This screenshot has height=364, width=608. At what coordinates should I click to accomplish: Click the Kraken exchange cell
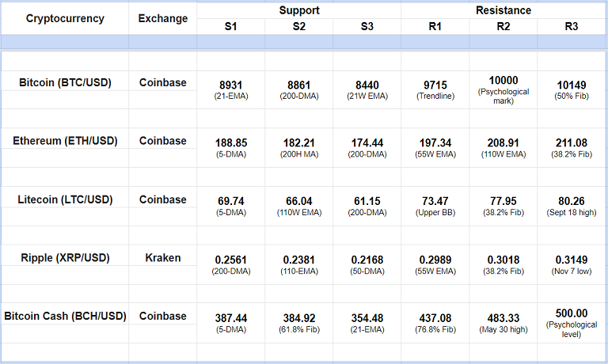(x=162, y=257)
